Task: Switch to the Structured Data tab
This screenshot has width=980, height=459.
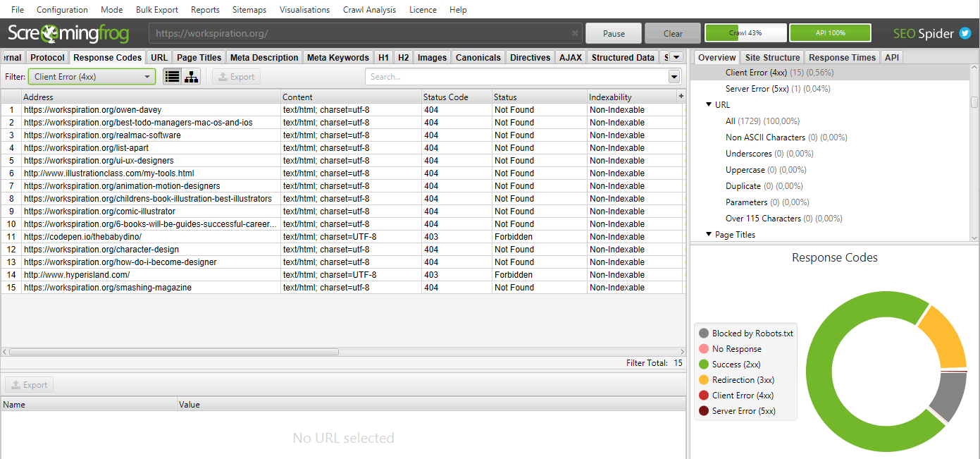Action: (x=623, y=58)
